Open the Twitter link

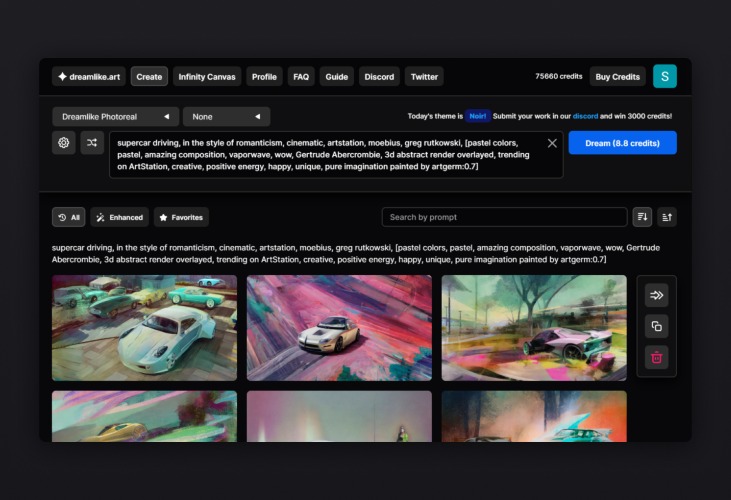click(x=424, y=76)
